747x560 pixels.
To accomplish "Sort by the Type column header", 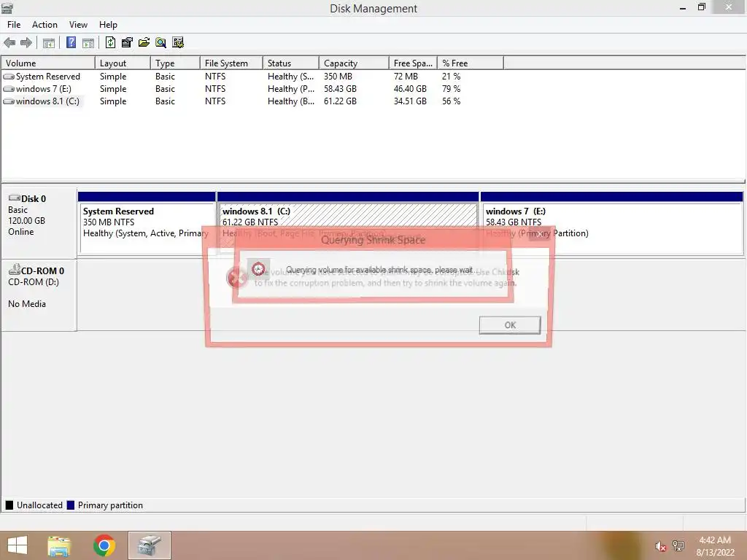I will click(175, 63).
